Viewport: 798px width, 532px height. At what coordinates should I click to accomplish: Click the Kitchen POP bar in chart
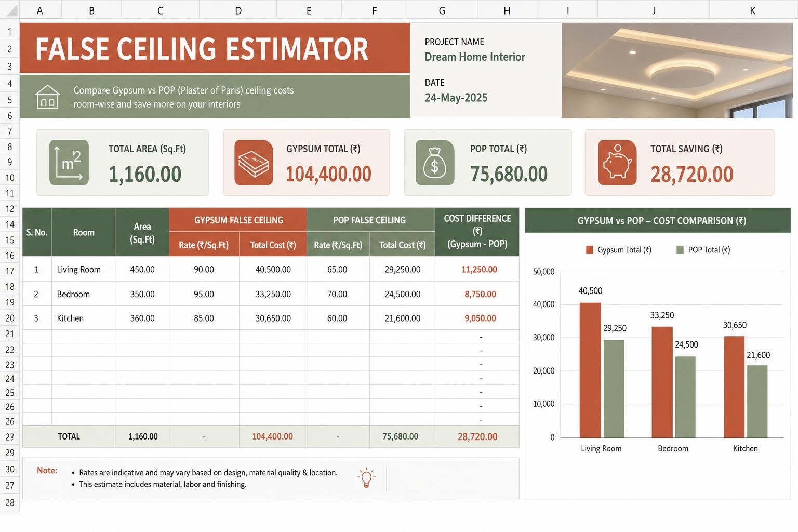click(757, 401)
